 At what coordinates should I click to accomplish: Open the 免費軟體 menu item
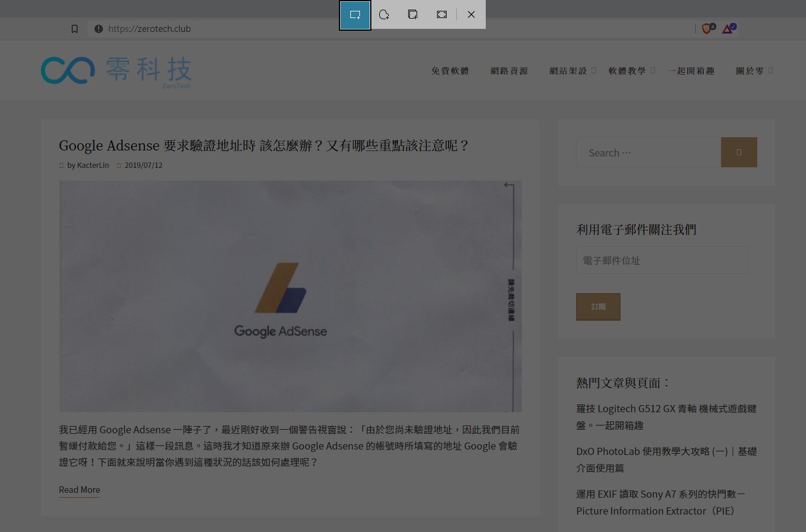450,71
